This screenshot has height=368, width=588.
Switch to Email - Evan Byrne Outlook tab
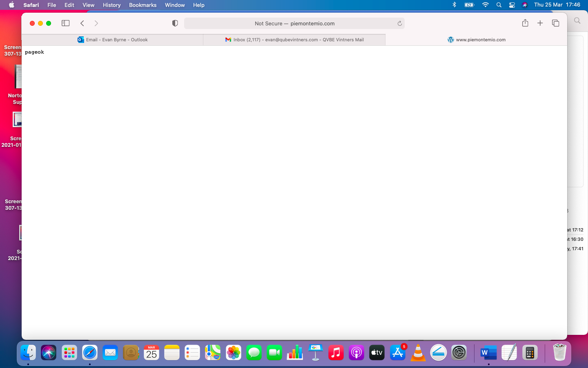point(112,40)
